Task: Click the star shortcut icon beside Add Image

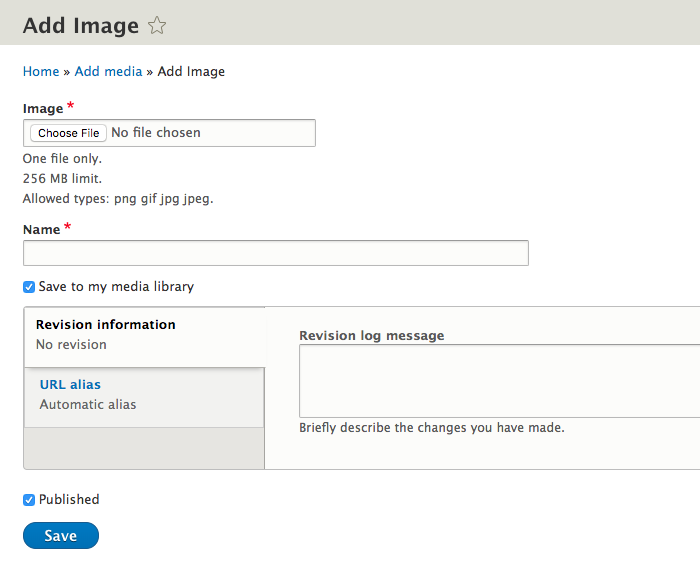Action: [x=157, y=26]
